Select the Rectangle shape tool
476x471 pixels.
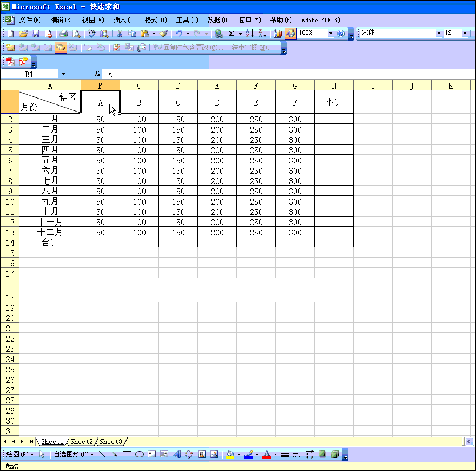click(127, 454)
